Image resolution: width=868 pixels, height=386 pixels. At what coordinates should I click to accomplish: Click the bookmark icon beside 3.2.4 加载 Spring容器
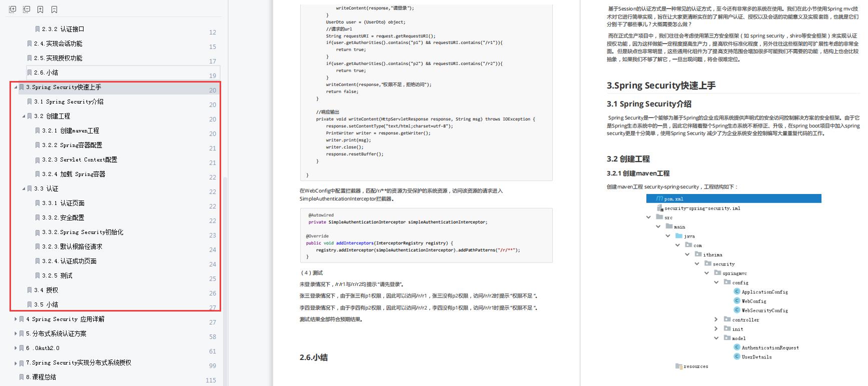[x=38, y=174]
